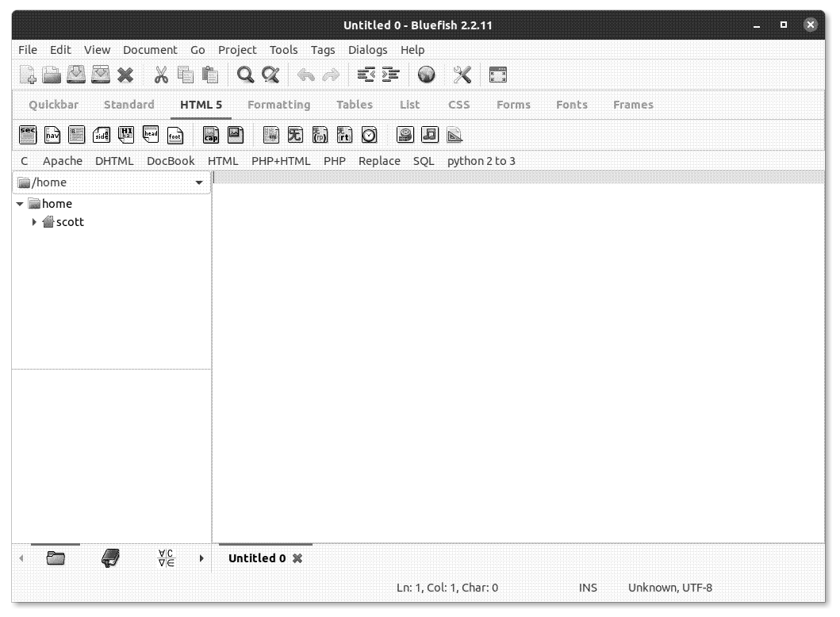Click the Open file toolbar icon
Screen dimensions: 840x617
click(x=52, y=75)
